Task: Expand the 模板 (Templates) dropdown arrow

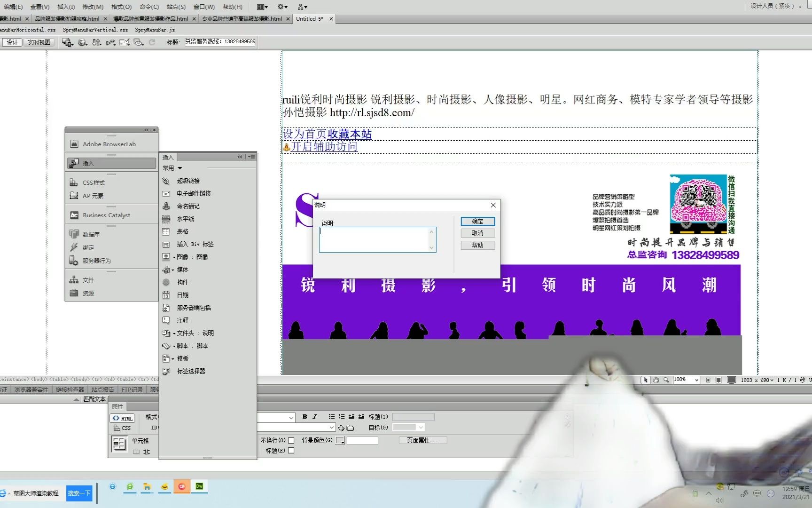Action: point(172,359)
